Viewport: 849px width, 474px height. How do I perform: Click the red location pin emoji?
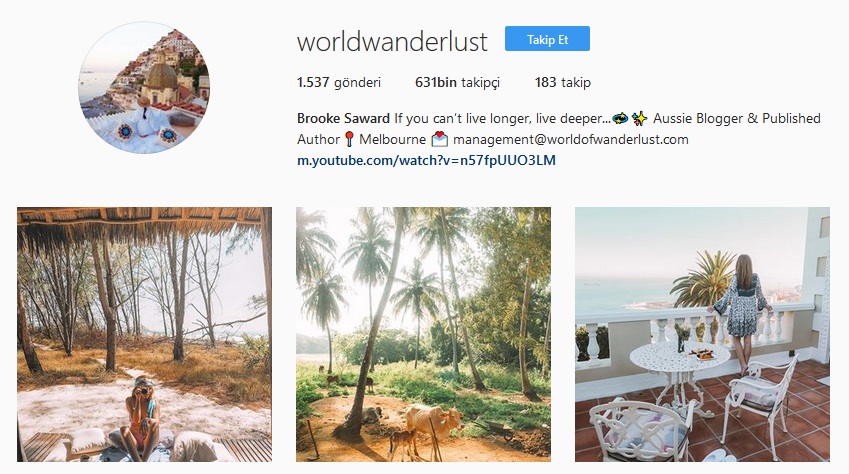tap(349, 139)
